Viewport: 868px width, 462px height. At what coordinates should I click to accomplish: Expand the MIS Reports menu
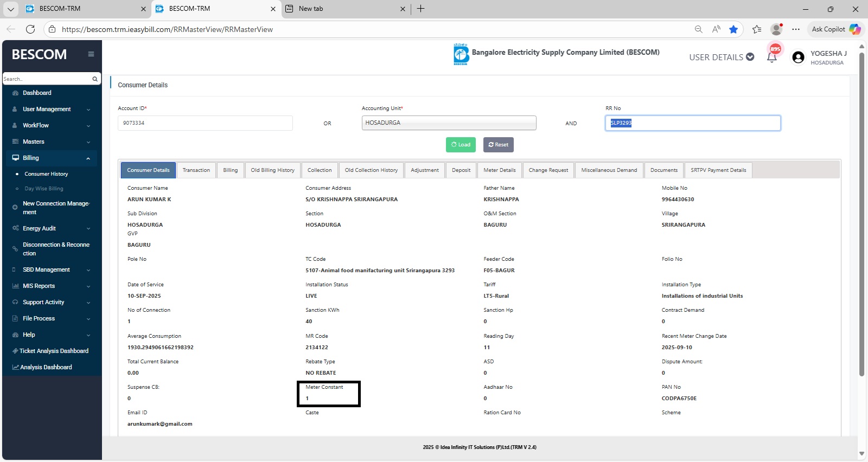(52, 286)
